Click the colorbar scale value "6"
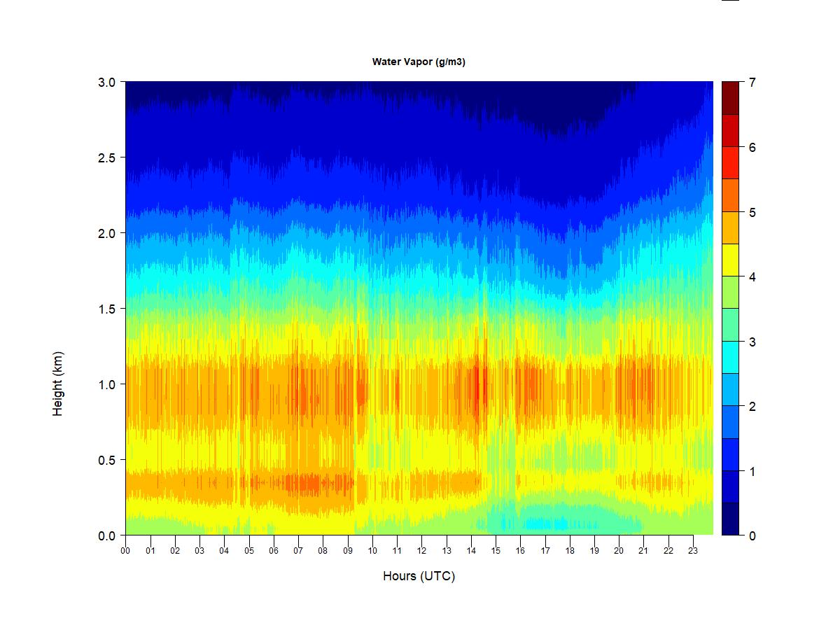Viewport: 840px width, 630px height. click(752, 148)
